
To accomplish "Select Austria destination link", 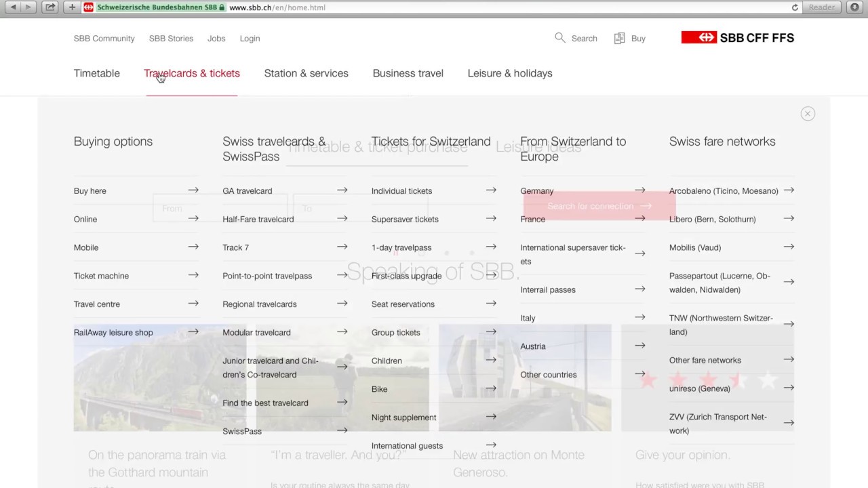I will pyautogui.click(x=533, y=346).
